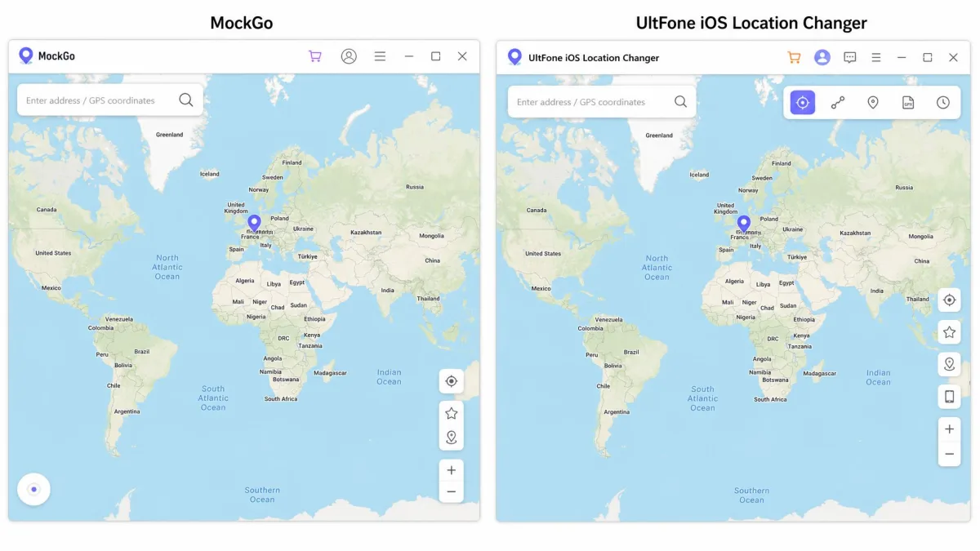The image size is (980, 551).
Task: Zoom out on the MockGo map
Action: 451,492
